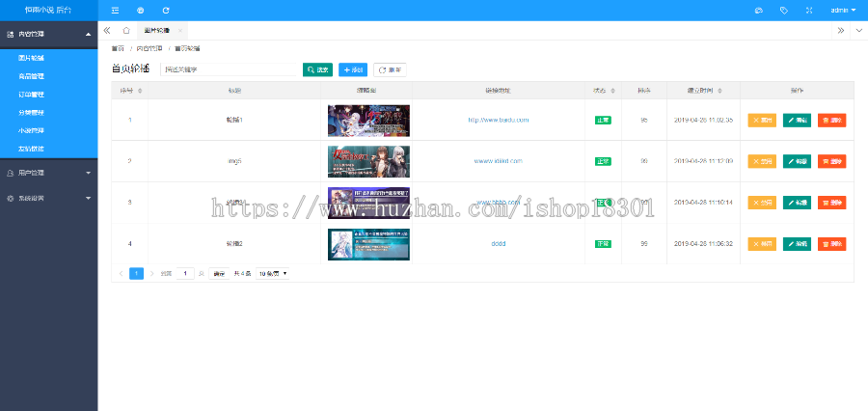Delete row 3 with its red trash button

(x=832, y=203)
